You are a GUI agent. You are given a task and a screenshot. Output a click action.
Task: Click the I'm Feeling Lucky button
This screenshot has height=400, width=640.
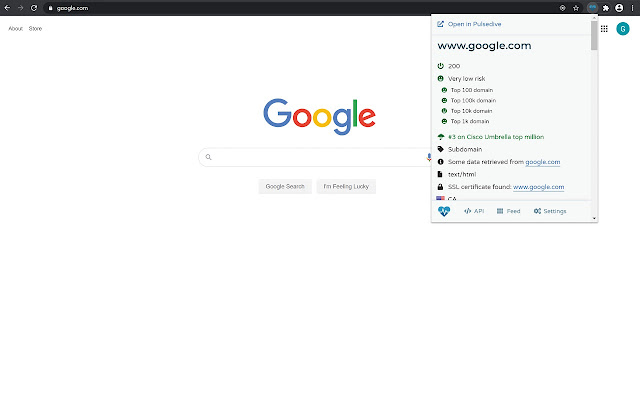(346, 187)
